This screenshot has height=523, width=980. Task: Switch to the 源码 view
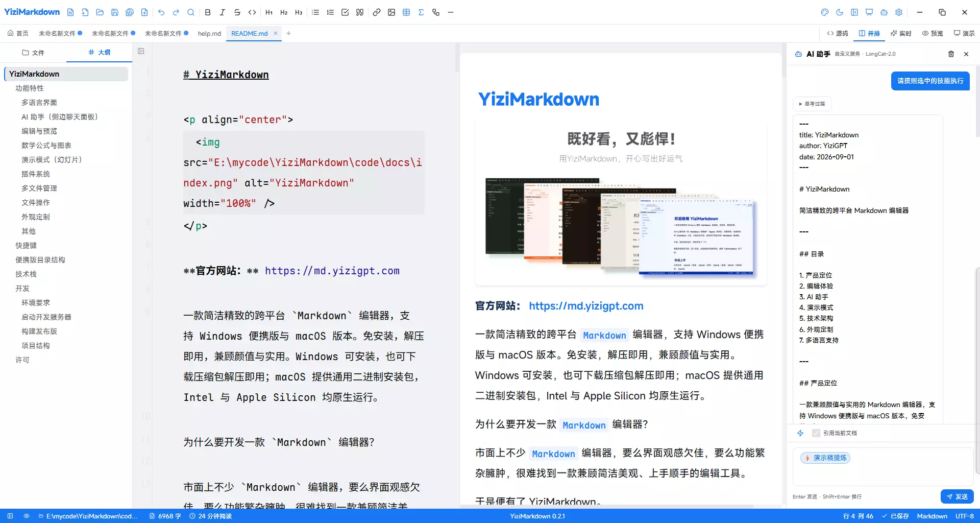point(838,33)
